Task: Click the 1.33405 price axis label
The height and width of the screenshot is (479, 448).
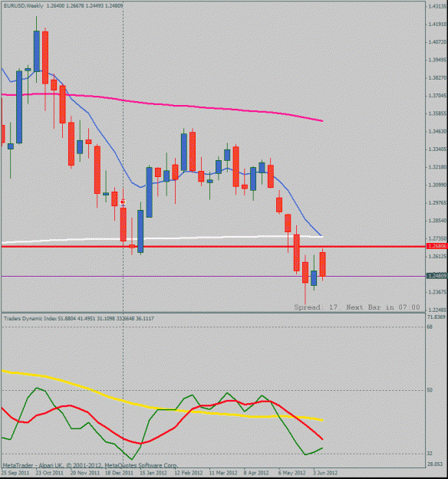Action: point(438,149)
